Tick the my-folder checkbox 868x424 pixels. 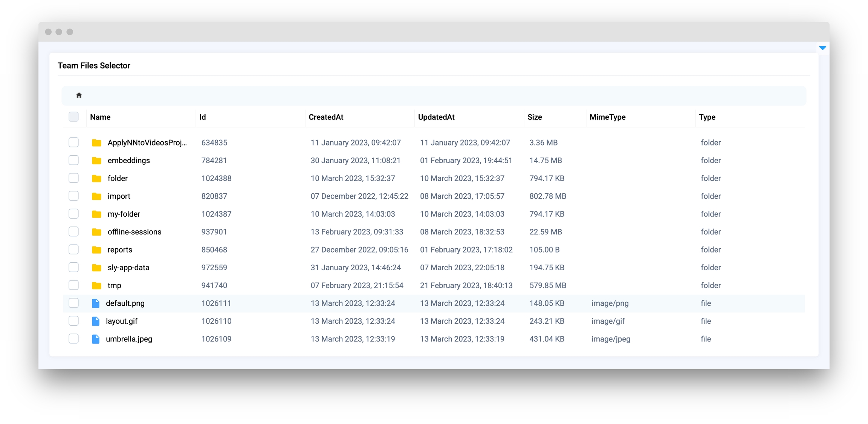(73, 214)
